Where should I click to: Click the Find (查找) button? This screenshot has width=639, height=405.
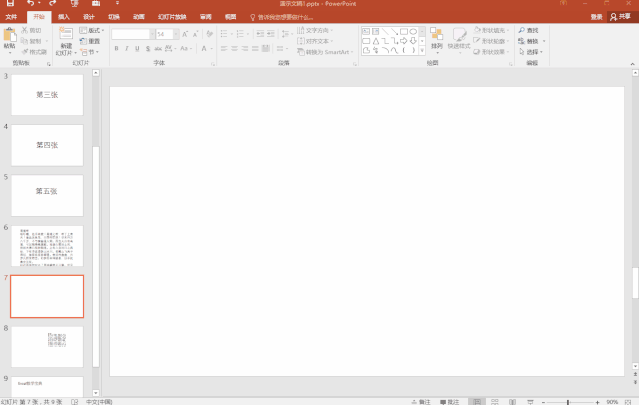coord(529,30)
